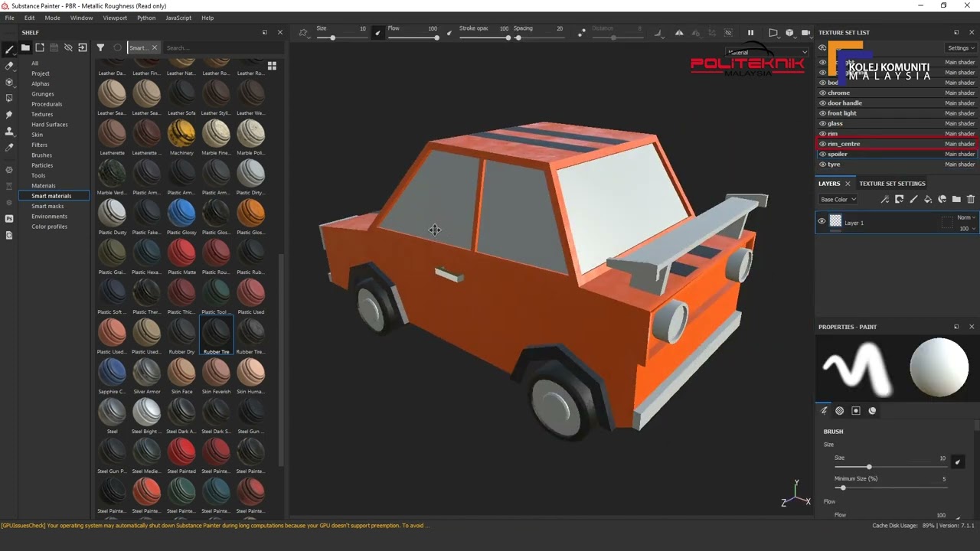Toggle visibility of tyre texture set
This screenshot has height=551, width=980.
[x=822, y=165]
